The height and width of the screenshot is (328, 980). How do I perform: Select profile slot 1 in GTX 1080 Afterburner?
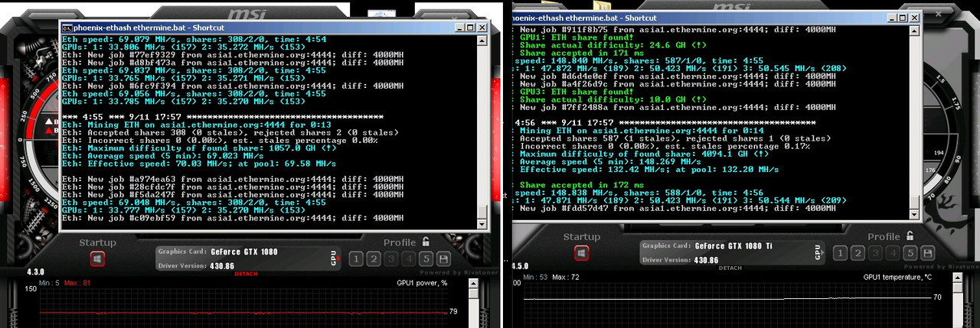pyautogui.click(x=356, y=258)
